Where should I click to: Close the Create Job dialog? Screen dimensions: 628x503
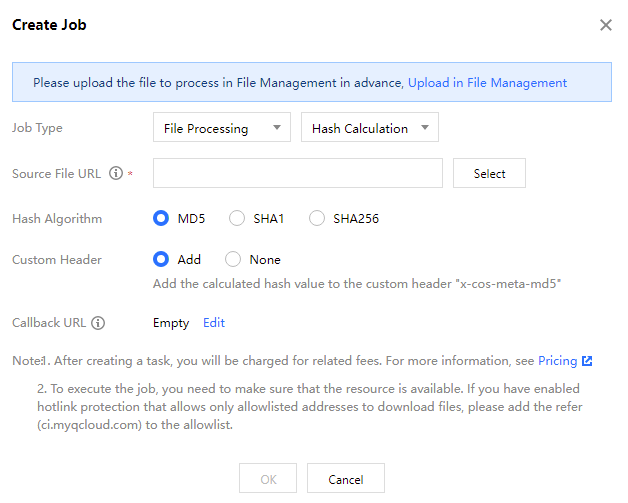[x=605, y=25]
